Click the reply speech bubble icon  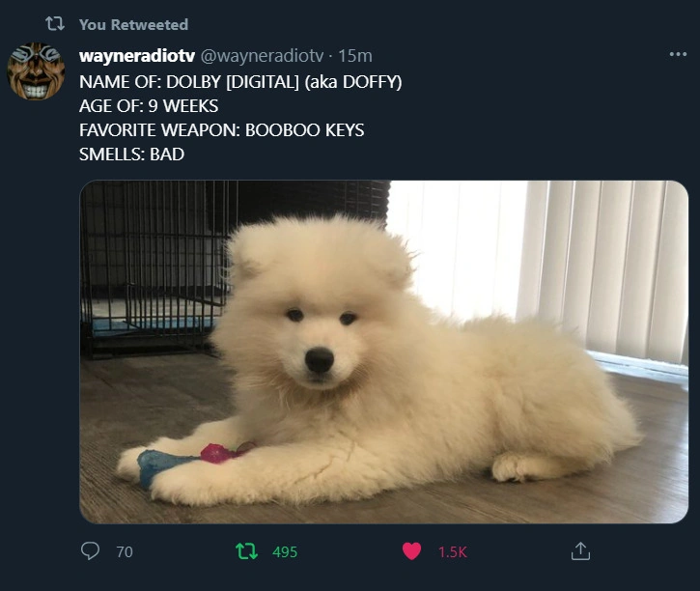coord(90,550)
